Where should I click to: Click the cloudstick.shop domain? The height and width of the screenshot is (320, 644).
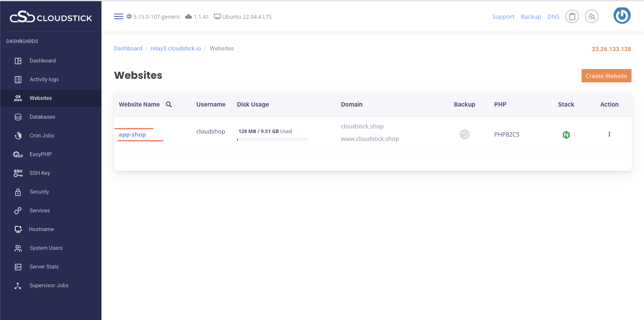(x=362, y=126)
